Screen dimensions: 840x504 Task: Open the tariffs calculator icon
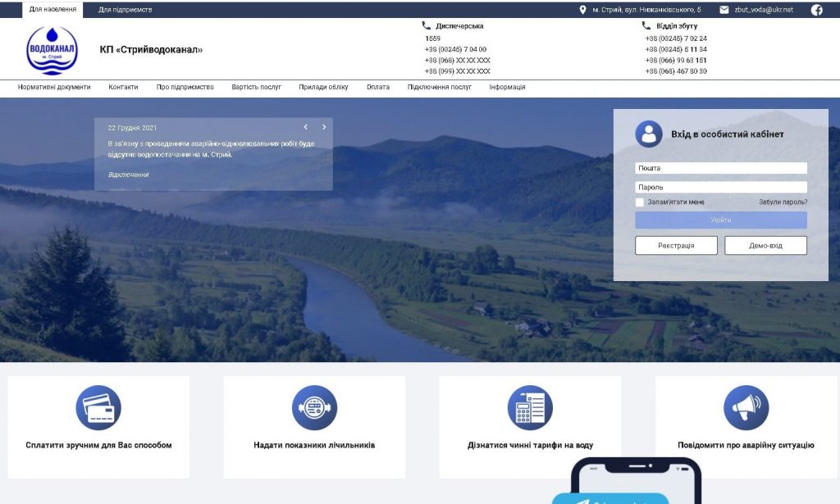tap(530, 407)
